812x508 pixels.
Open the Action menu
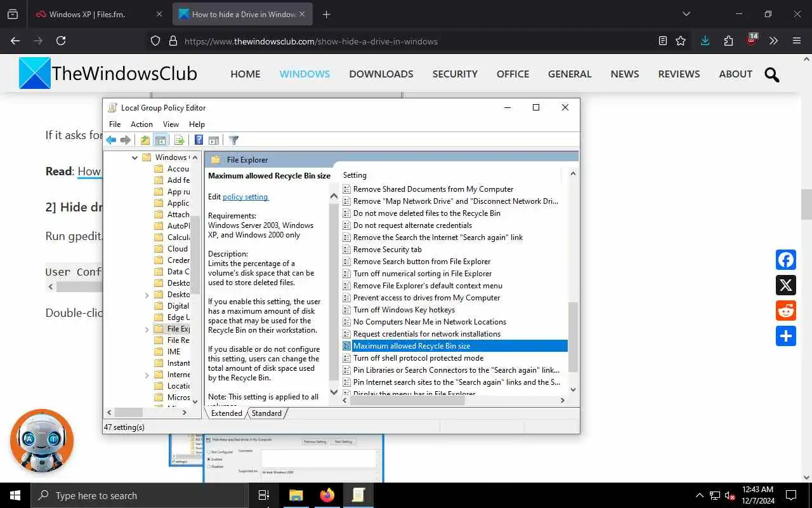(141, 124)
